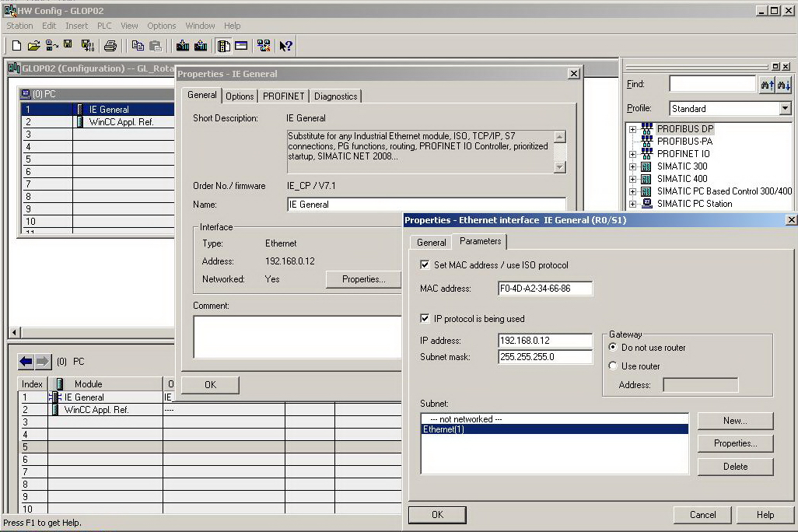Click the rack view left scroll arrow
Viewport: 798px width, 532px height.
14,332
